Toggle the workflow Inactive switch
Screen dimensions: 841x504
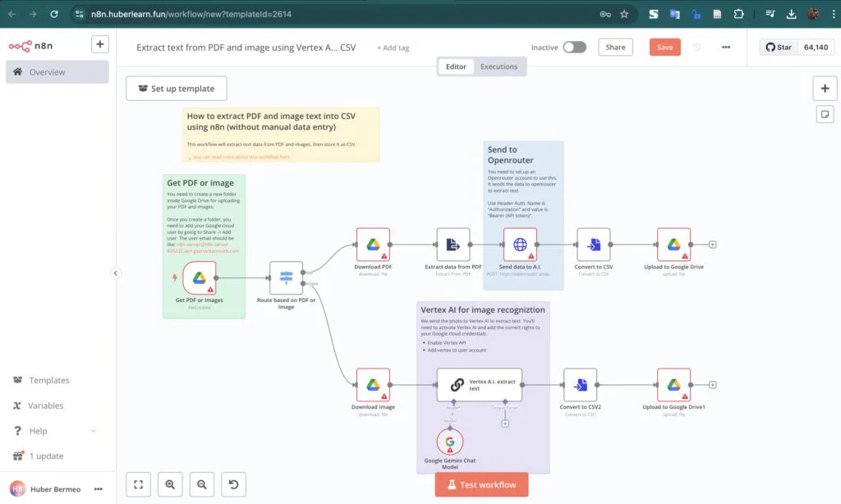pos(574,47)
